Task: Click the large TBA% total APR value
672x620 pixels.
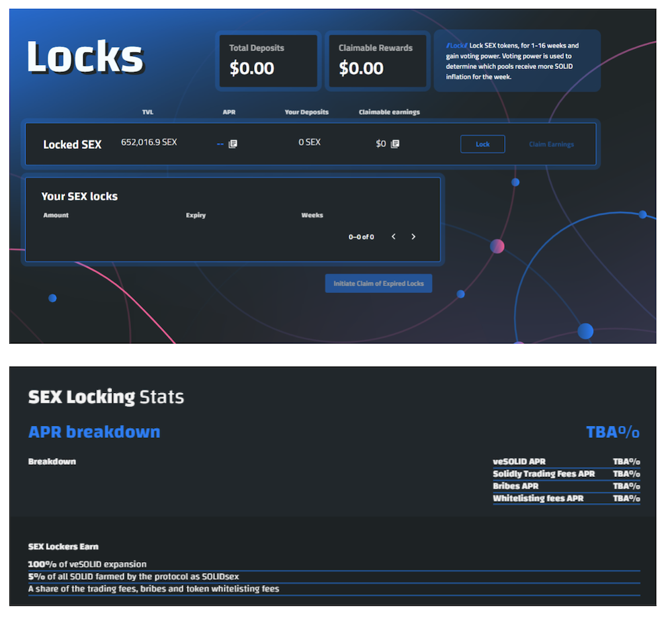Action: click(x=613, y=433)
